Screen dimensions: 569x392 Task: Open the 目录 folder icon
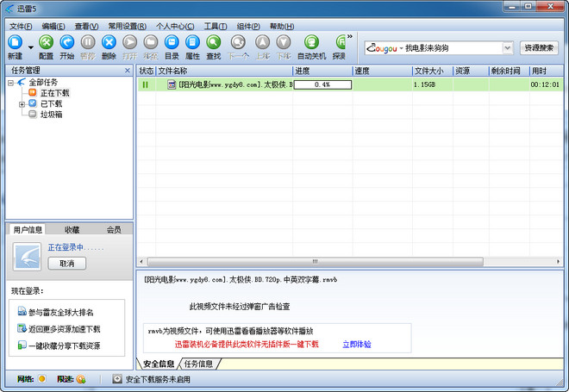coord(172,43)
